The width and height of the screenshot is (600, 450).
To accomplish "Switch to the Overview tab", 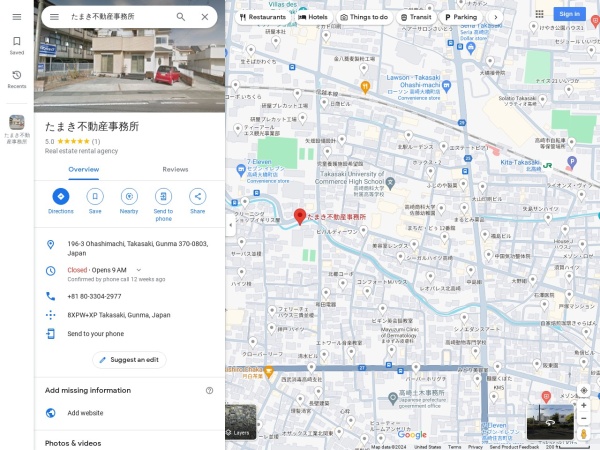I will pos(84,170).
